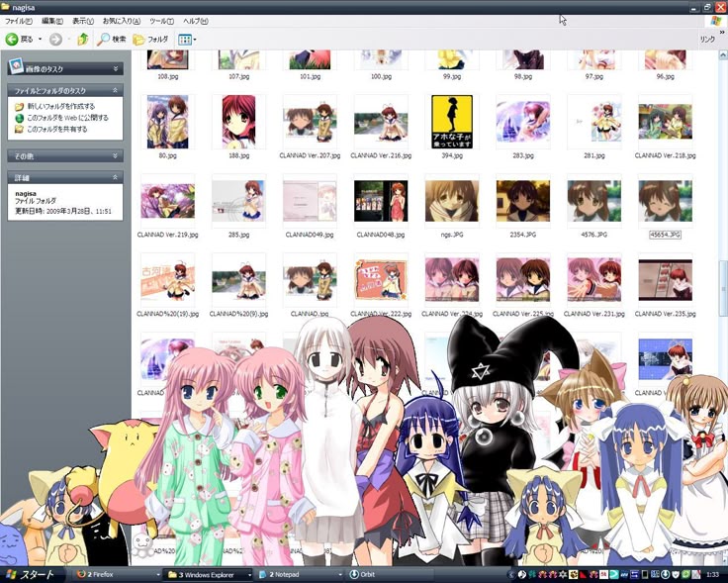Open the お気に入り (Favorites) menu
The image size is (728, 583).
coord(123,21)
